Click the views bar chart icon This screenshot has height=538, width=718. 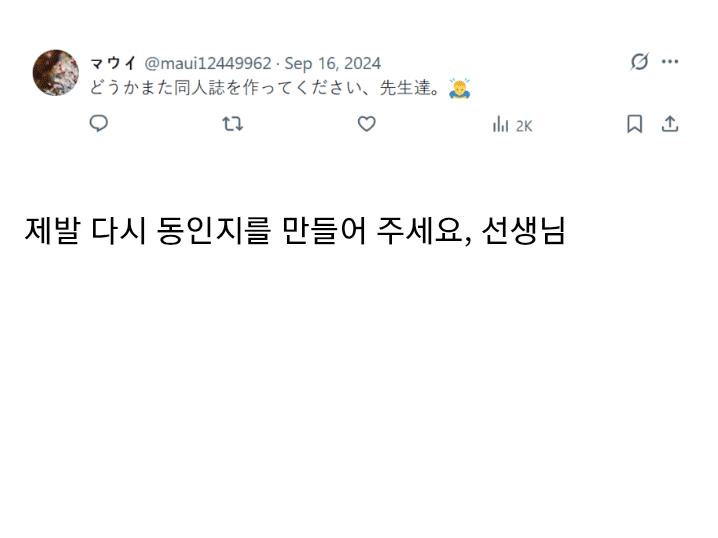coord(501,125)
